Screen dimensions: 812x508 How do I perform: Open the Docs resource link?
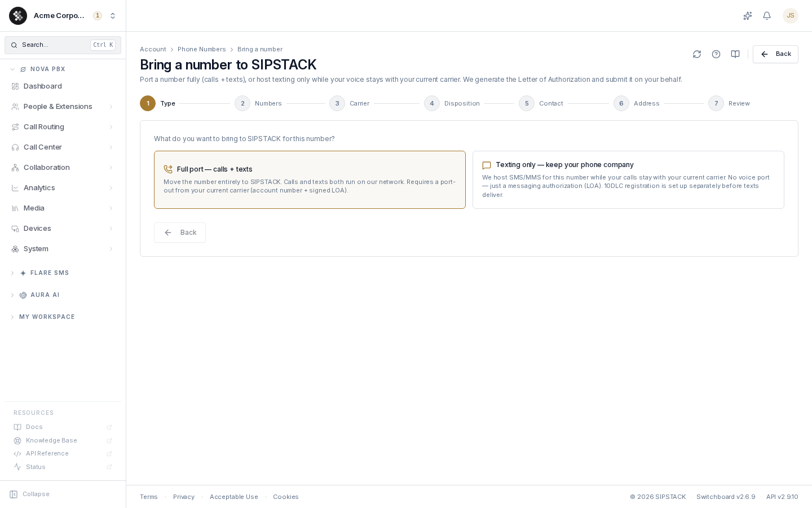[x=63, y=427]
